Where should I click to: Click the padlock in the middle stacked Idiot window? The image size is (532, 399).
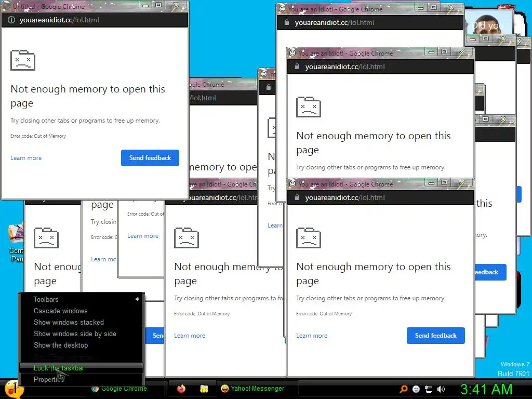(297, 66)
